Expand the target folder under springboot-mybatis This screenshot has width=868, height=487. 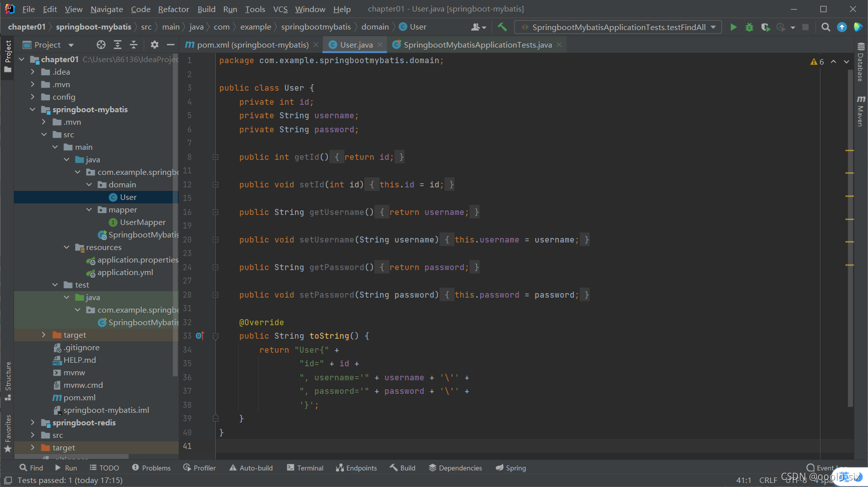tap(44, 335)
